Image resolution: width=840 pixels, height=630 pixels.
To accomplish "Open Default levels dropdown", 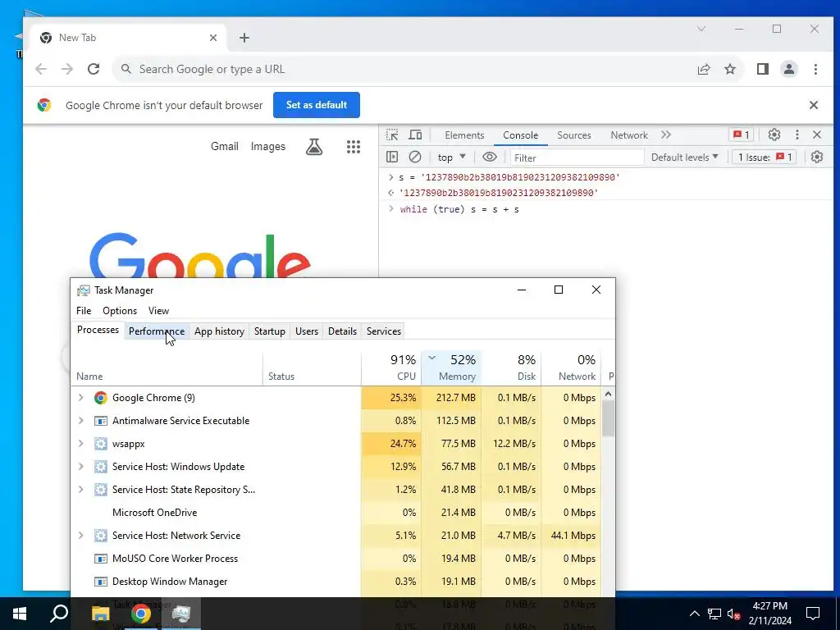I will click(x=684, y=157).
